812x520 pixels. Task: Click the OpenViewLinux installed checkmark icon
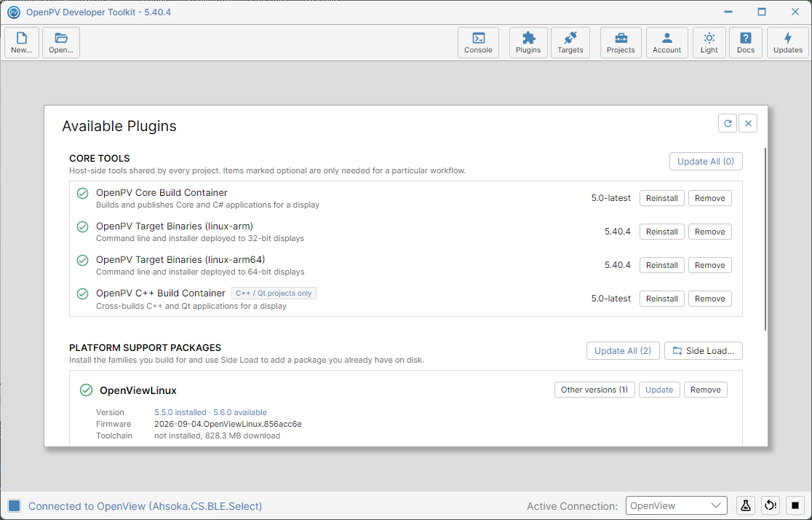(x=86, y=390)
